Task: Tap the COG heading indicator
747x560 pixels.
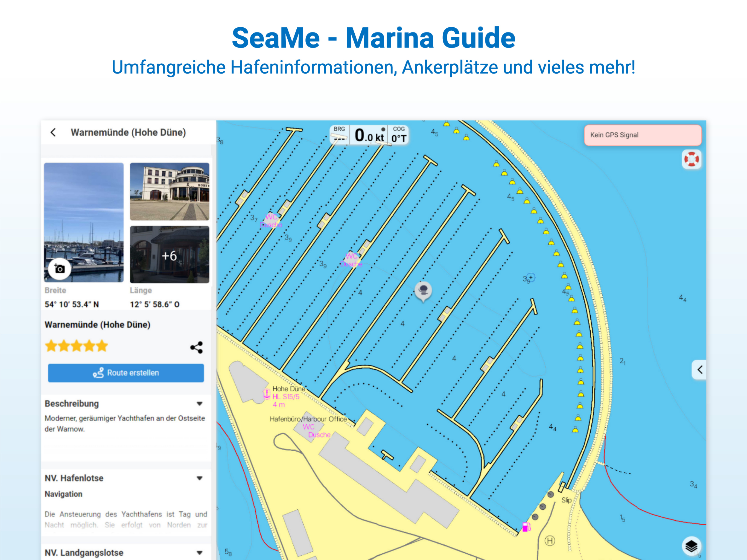Action: click(398, 135)
